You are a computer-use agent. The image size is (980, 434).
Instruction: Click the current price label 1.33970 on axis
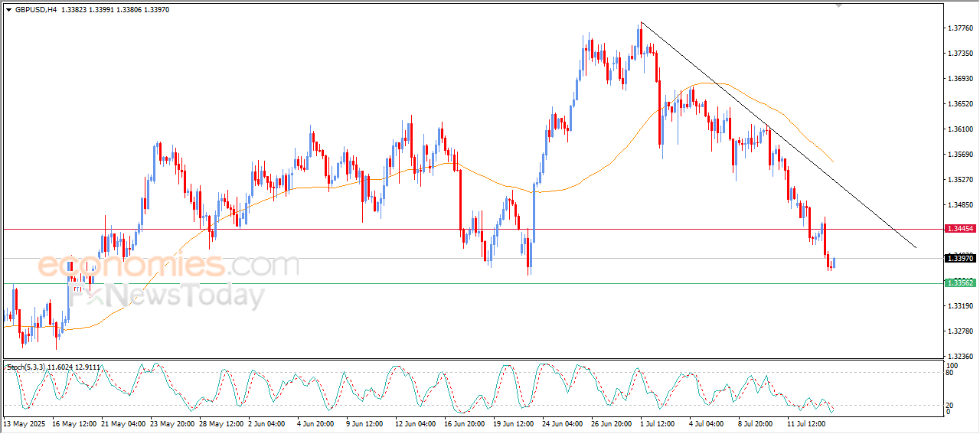(960, 259)
